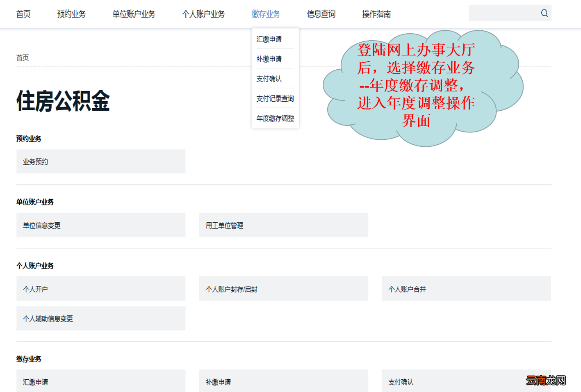Screen dimensions: 581x392
Task: Click the 首页 breadcrumb link
Action: pos(23,57)
